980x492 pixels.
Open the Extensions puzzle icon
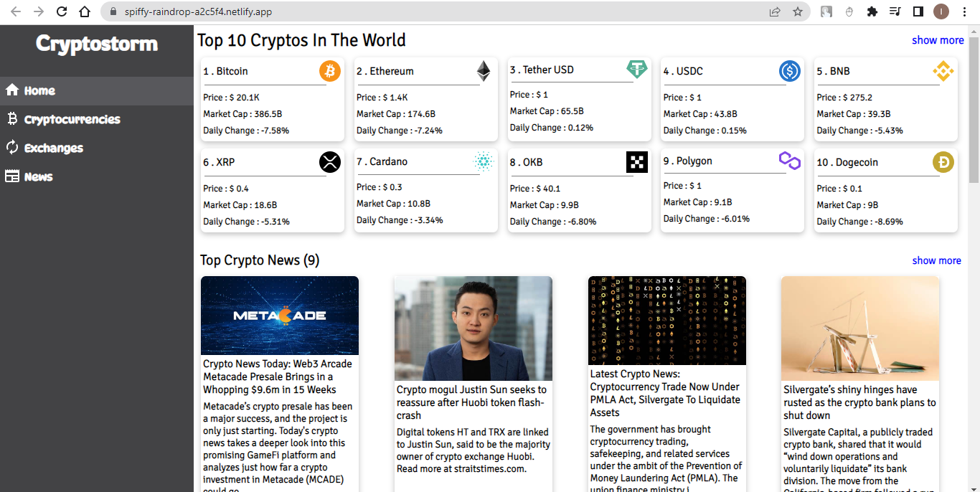872,11
